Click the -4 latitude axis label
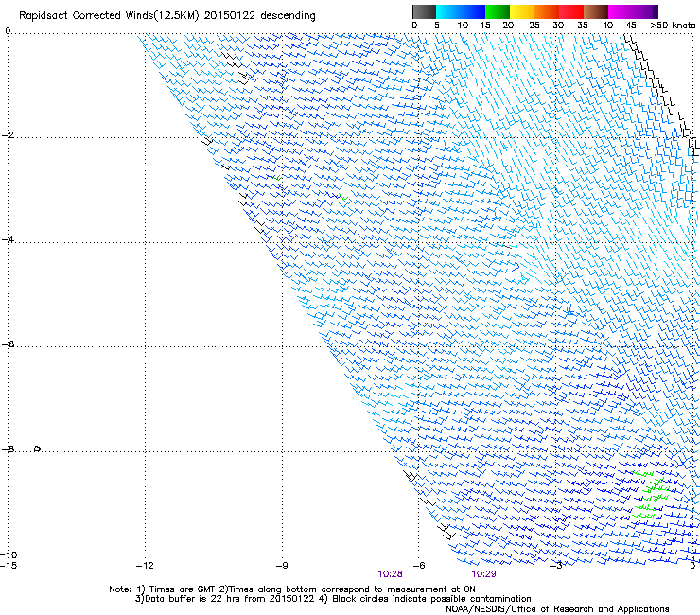 [8, 239]
